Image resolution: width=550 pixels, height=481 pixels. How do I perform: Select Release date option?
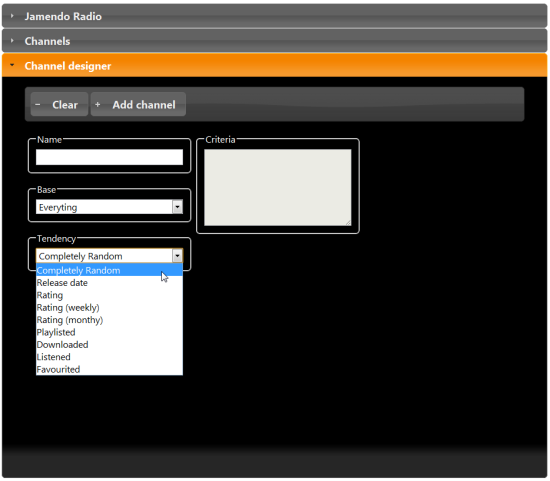[109, 283]
